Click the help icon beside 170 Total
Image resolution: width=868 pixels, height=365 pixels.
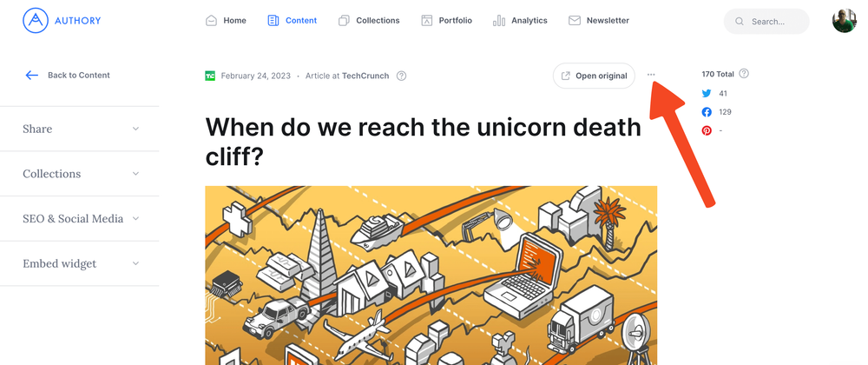click(744, 74)
